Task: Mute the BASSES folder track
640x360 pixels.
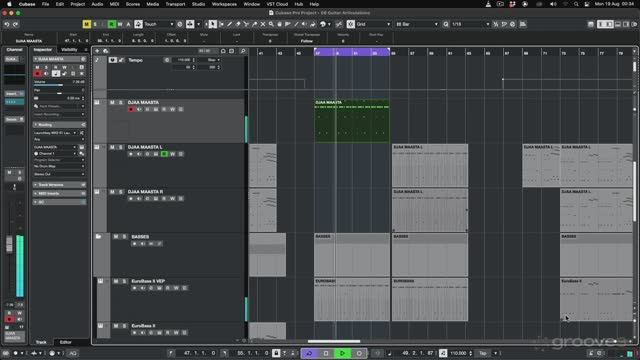Action: [116, 237]
